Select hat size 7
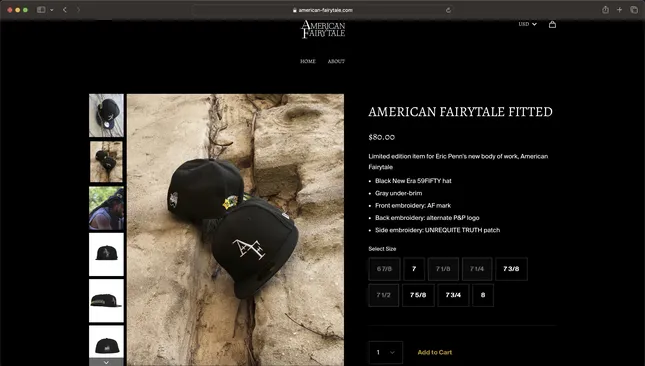Image resolution: width=645 pixels, height=366 pixels. pos(414,269)
